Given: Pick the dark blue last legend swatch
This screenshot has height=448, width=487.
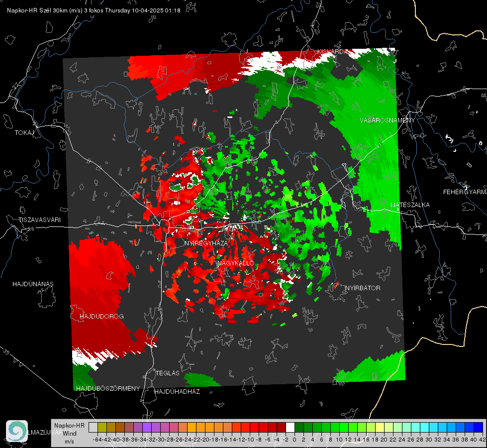Looking at the screenshot, I should (479, 427).
